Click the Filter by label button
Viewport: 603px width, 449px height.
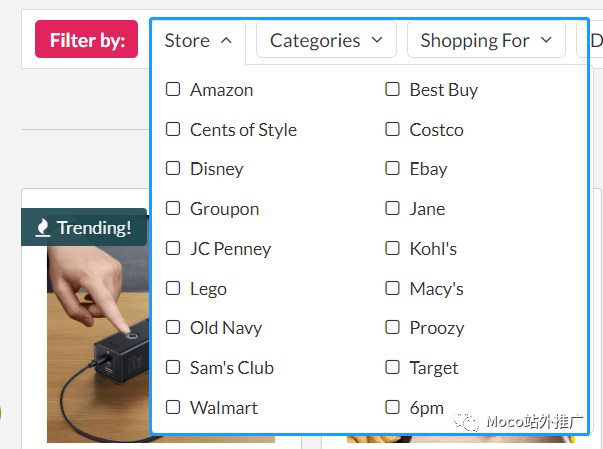point(87,40)
